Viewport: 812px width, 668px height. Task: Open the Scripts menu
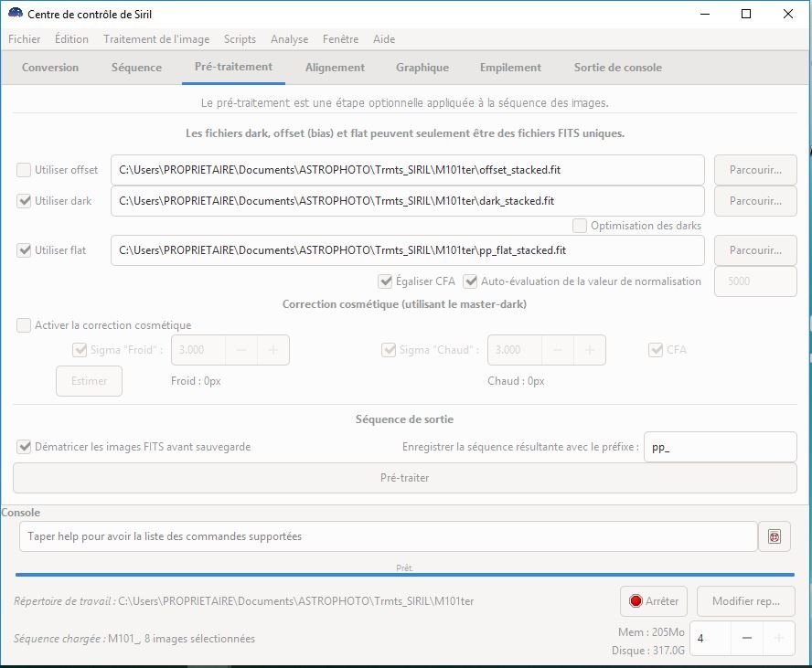pyautogui.click(x=240, y=38)
